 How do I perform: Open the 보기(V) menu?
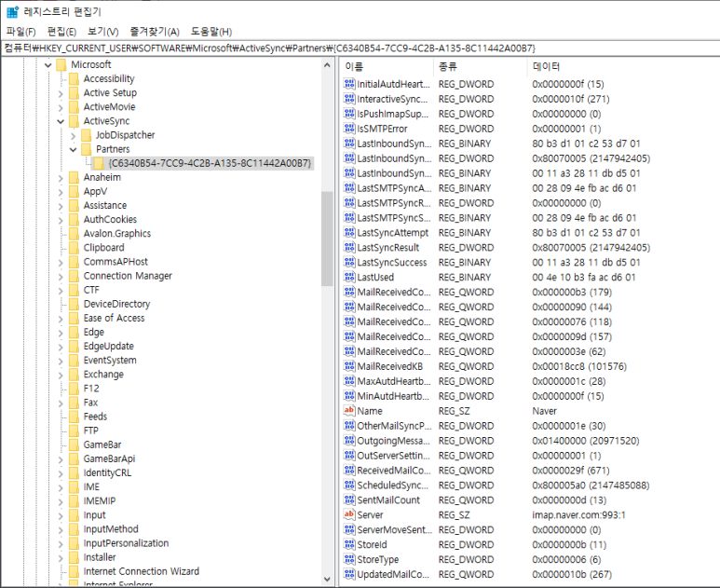point(102,32)
